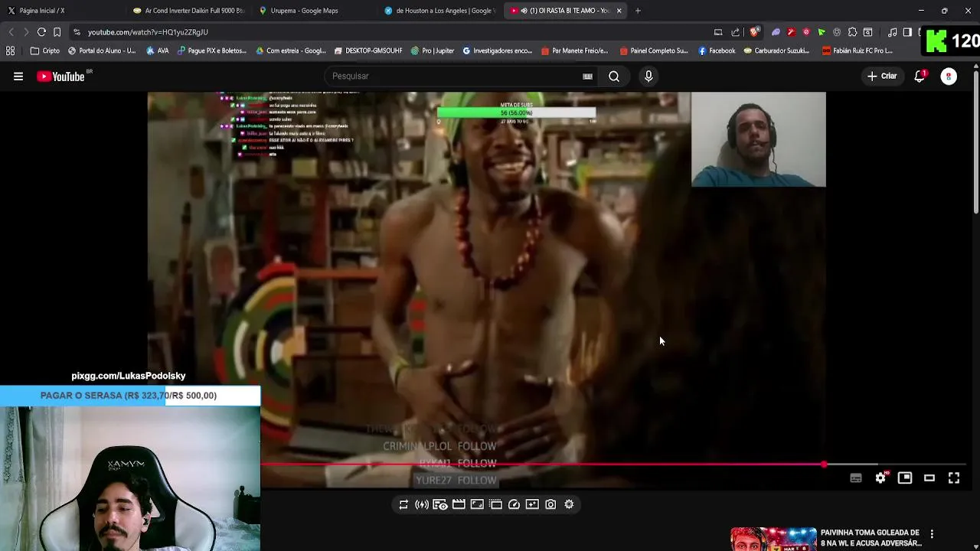
Task: Open extension toolbar options gear
Action: [x=569, y=504]
